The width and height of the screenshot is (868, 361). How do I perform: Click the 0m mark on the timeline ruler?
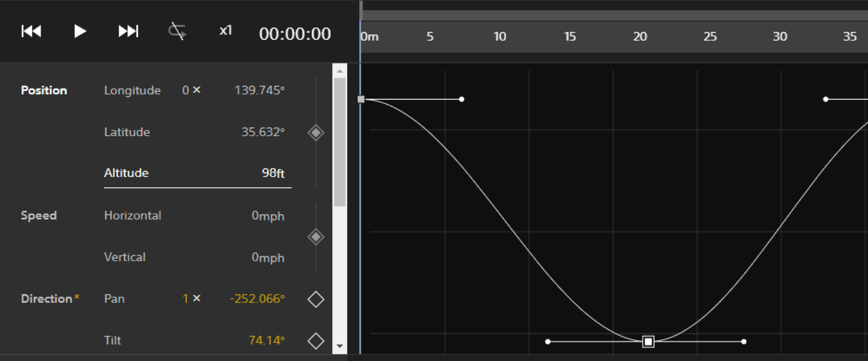369,37
